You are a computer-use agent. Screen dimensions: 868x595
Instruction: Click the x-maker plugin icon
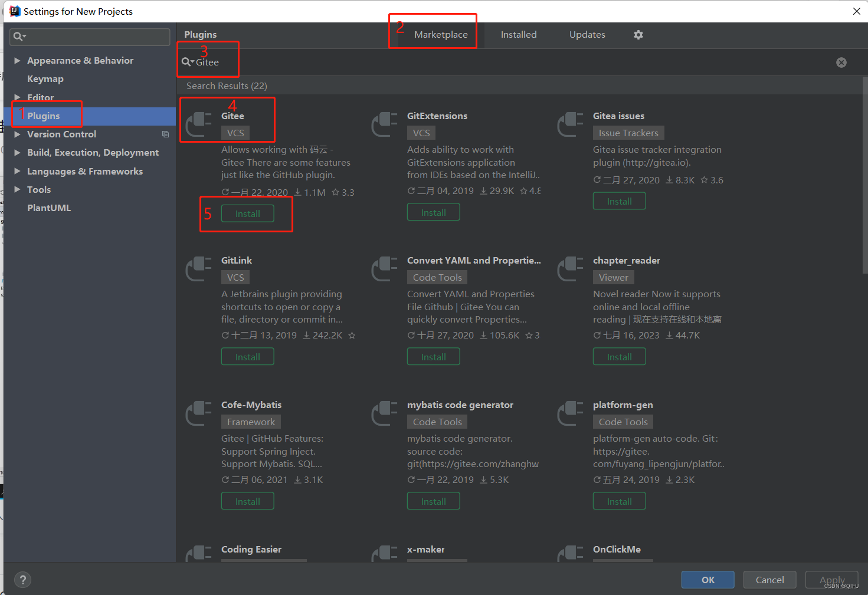[385, 554]
